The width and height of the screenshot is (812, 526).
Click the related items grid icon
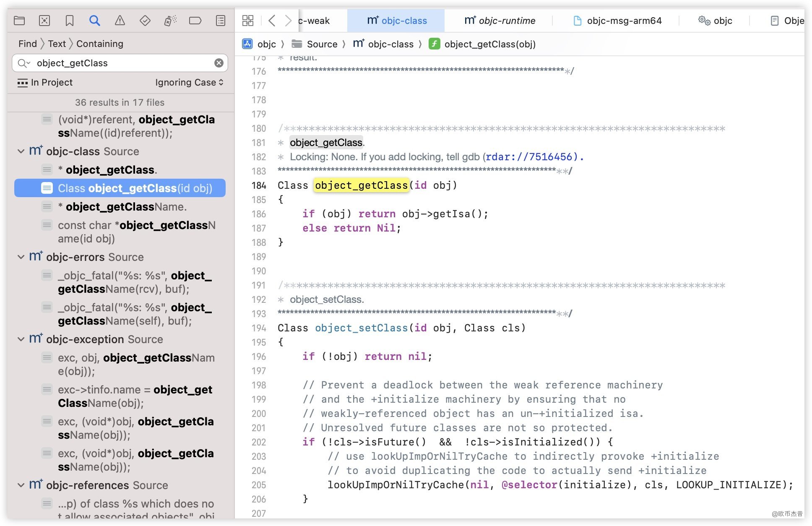click(248, 21)
